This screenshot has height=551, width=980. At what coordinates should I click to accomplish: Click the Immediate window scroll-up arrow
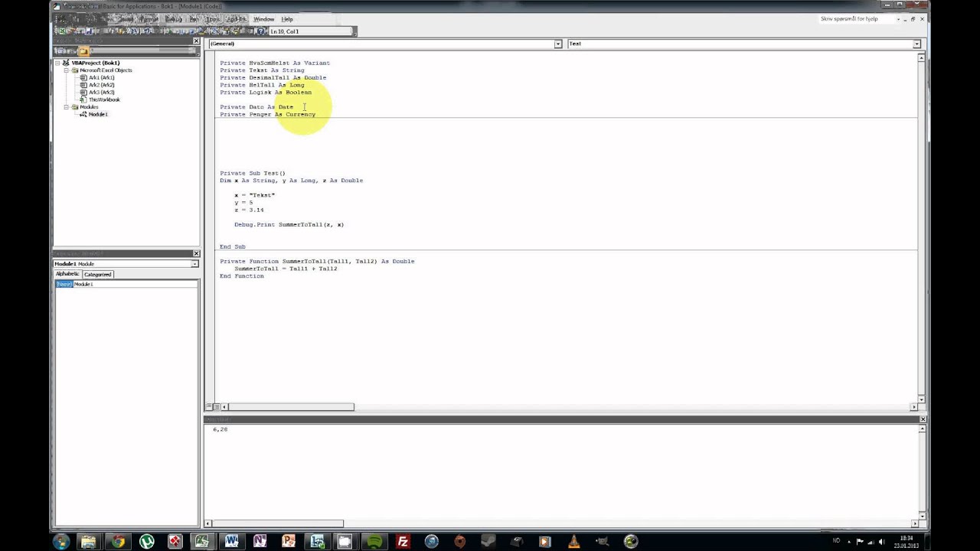[921, 429]
